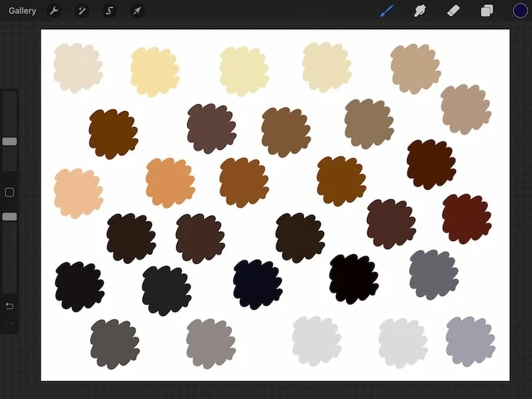This screenshot has width=532, height=399.
Task: Select the Eraser tool
Action: (453, 11)
